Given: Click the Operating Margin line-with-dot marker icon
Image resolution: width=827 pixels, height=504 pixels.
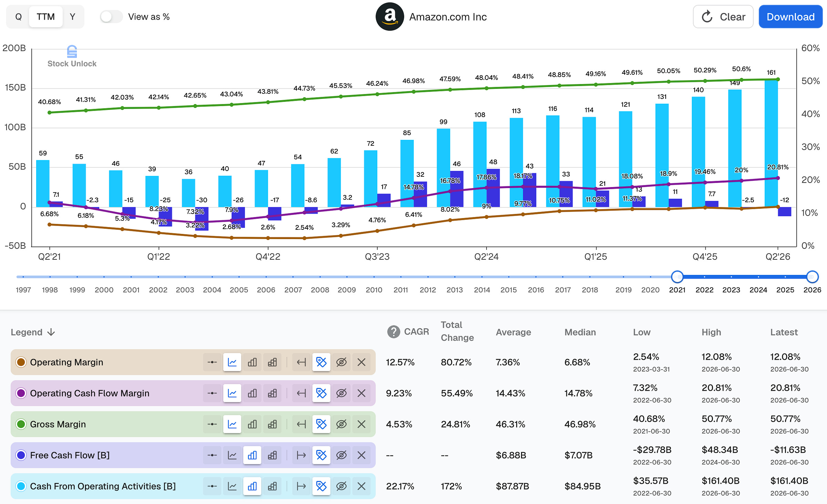Looking at the screenshot, I should coord(212,362).
